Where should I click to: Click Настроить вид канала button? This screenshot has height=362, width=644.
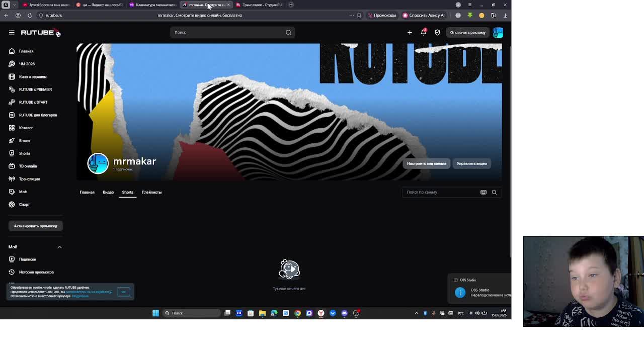pos(427,163)
